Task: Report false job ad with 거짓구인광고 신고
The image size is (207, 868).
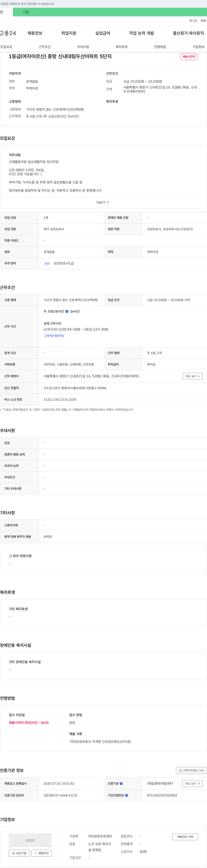Action: [x=191, y=770]
